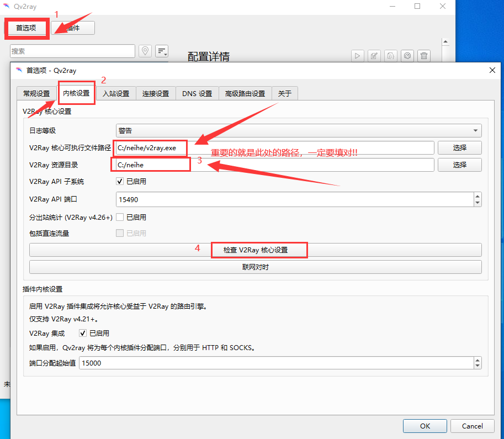The image size is (504, 439).
Task: Click the Qv2ray main window logo icon
Action: (7, 6)
